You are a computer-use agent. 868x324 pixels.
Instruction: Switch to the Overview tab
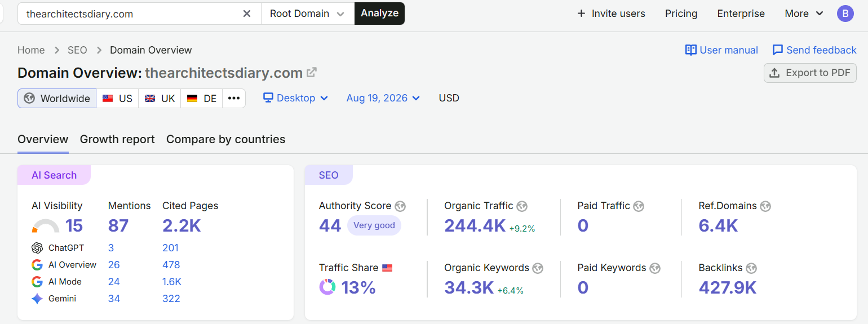[43, 139]
